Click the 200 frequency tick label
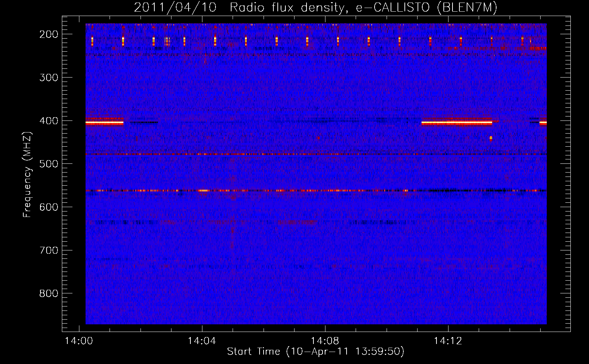The width and height of the screenshot is (589, 364). (48, 34)
